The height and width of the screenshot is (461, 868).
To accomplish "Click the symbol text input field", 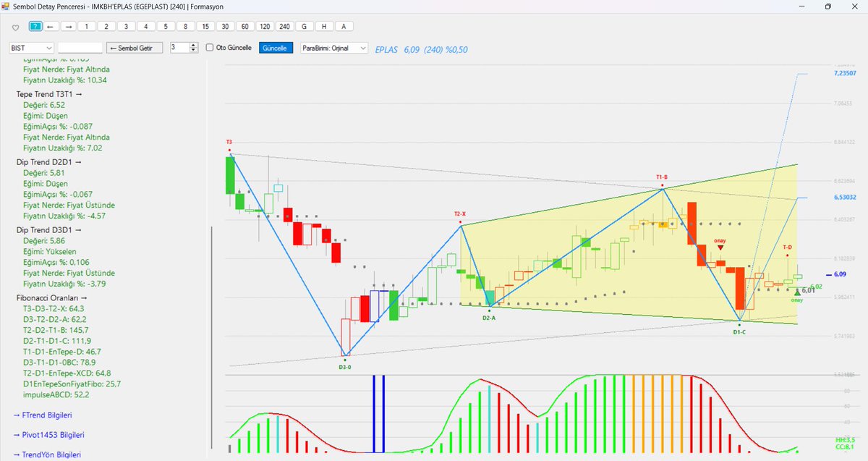I will click(x=80, y=48).
